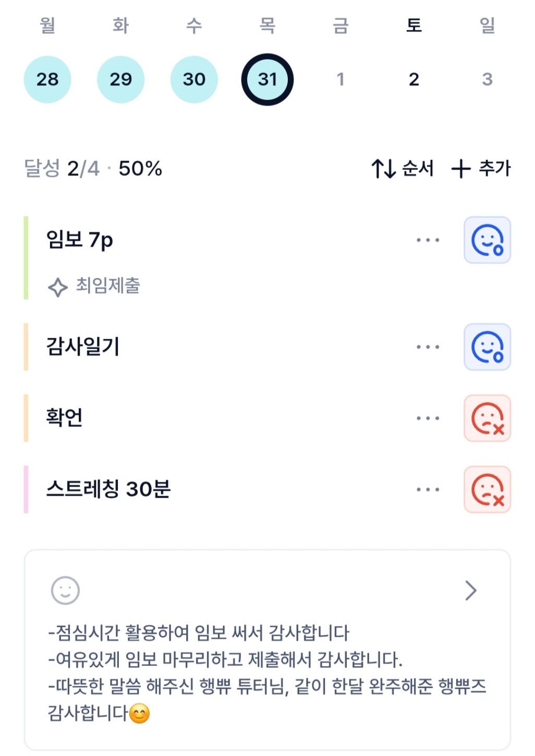Select the highlighted date 31
535x756 pixels.
267,79
